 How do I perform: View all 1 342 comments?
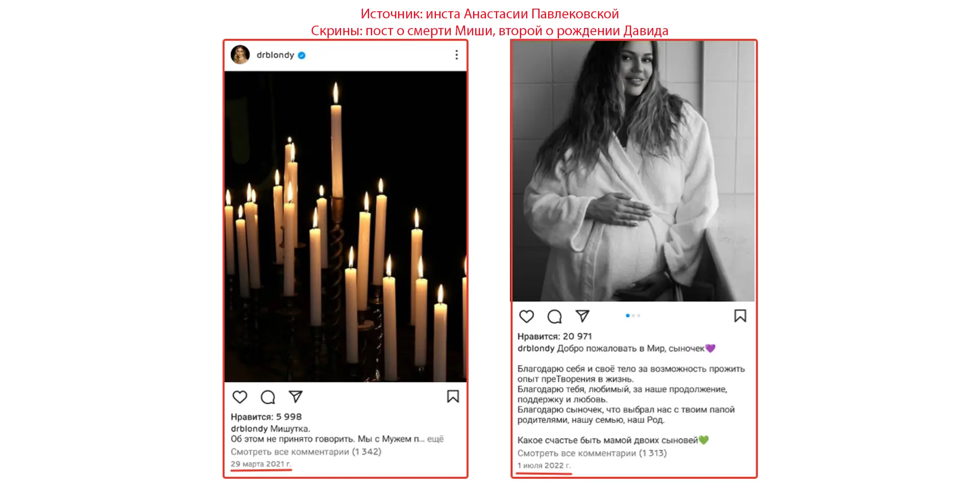point(306,452)
